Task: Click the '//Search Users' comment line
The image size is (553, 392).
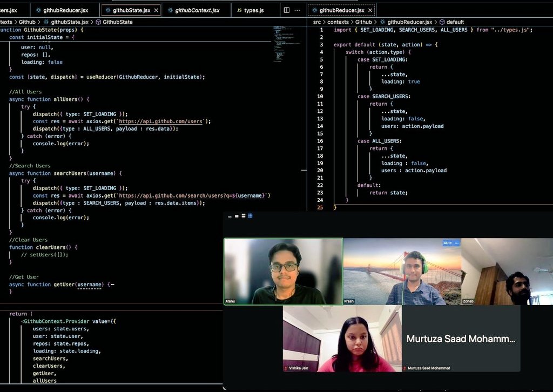Action: 30,166
